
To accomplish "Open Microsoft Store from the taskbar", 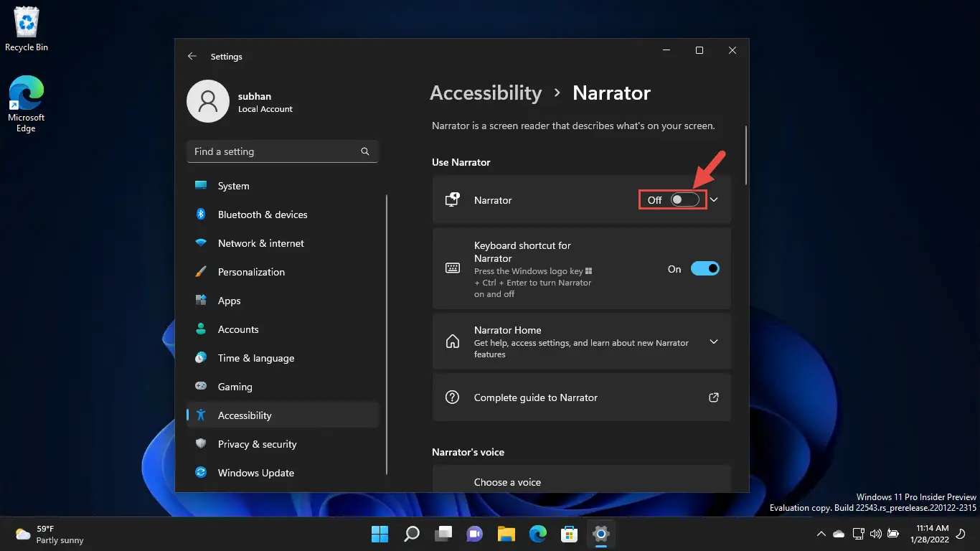I will click(x=570, y=534).
